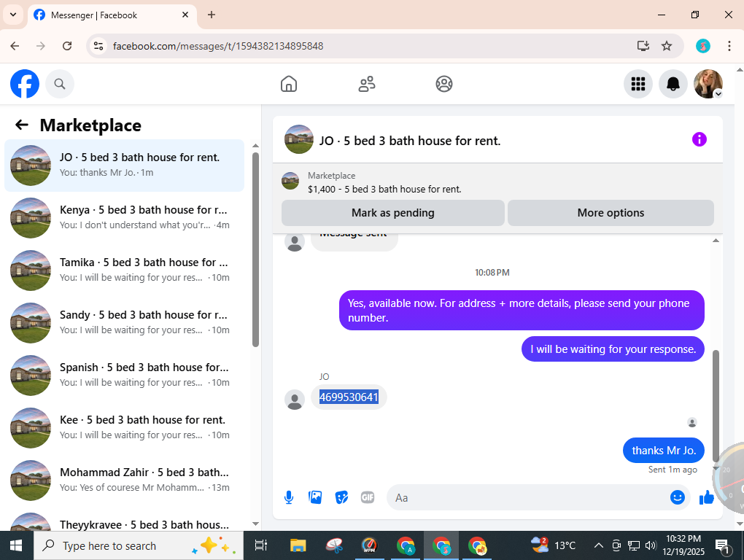Reload the page
744x560 pixels.
[x=67, y=46]
